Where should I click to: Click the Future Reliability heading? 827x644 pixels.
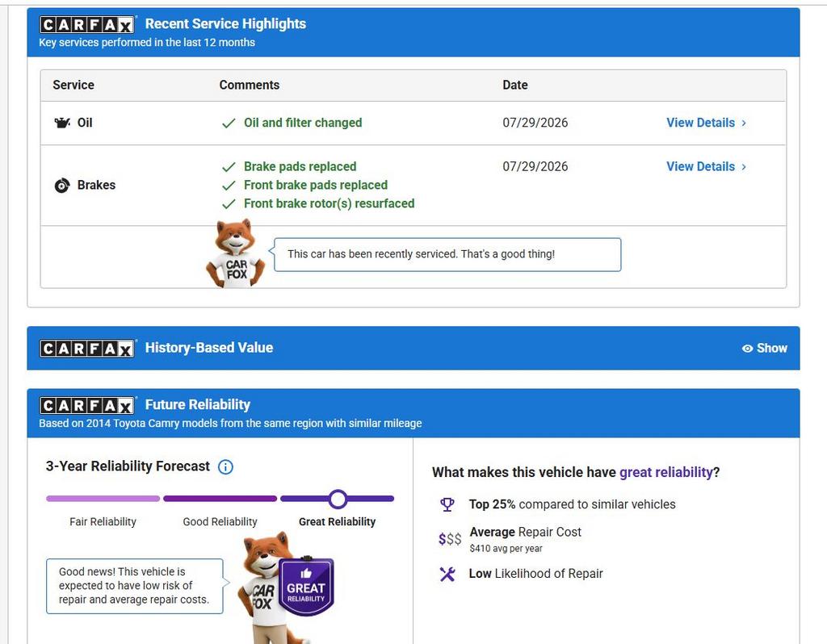[x=198, y=405]
